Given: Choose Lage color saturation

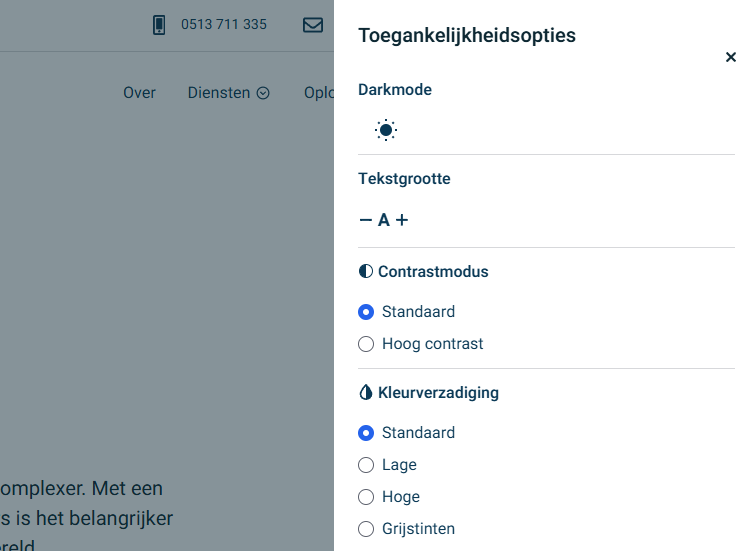Looking at the screenshot, I should [366, 465].
